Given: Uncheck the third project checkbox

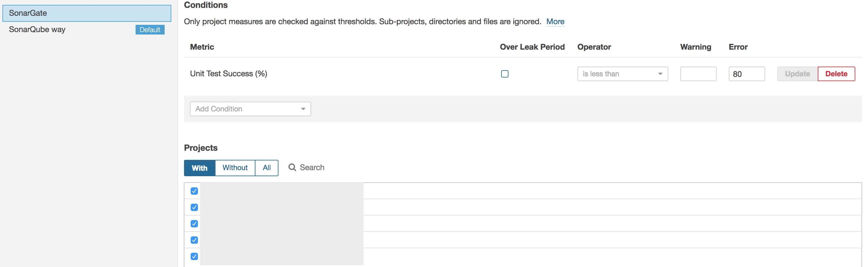Looking at the screenshot, I should 194,224.
